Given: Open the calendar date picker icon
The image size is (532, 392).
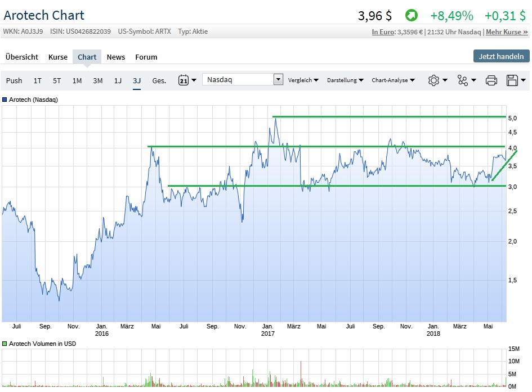Looking at the screenshot, I should click(185, 80).
